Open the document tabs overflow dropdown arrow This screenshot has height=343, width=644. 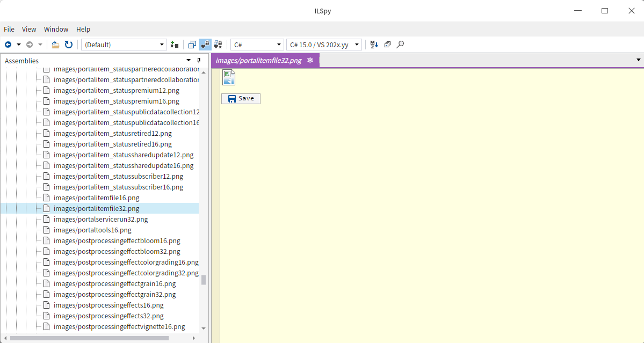point(638,60)
